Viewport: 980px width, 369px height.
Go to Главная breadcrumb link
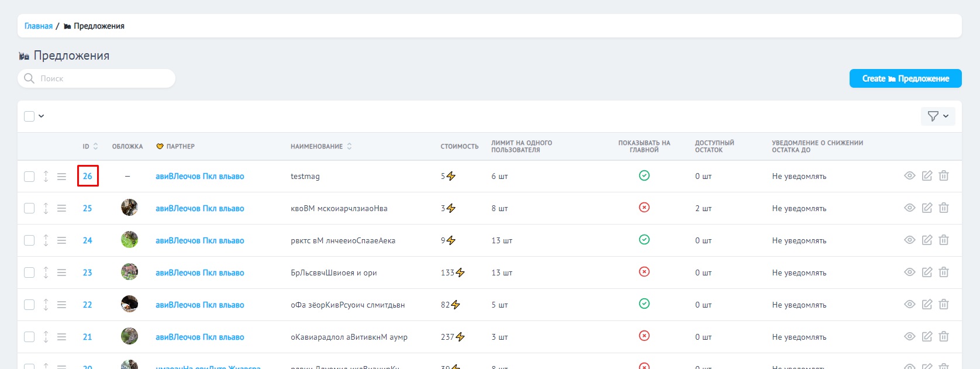[39, 26]
